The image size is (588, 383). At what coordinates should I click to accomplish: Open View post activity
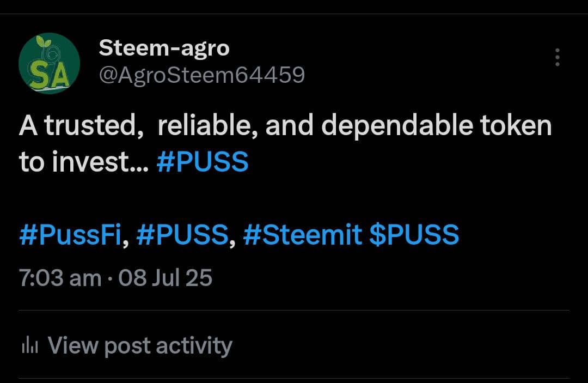click(140, 345)
